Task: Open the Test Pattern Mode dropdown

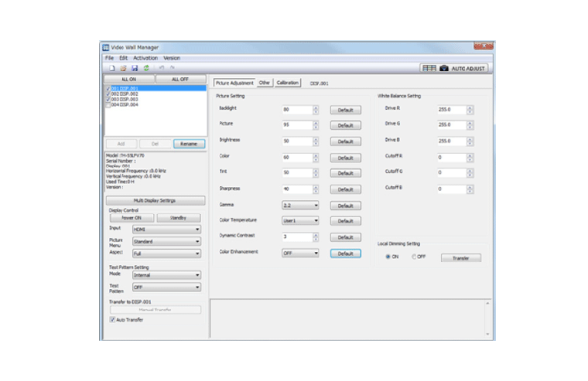Action: tap(167, 275)
